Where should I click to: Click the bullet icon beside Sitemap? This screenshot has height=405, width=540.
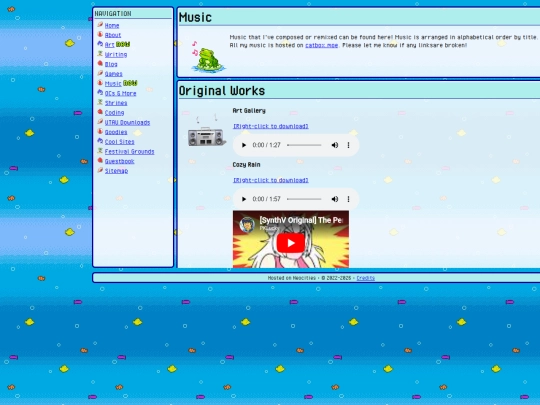pos(100,170)
